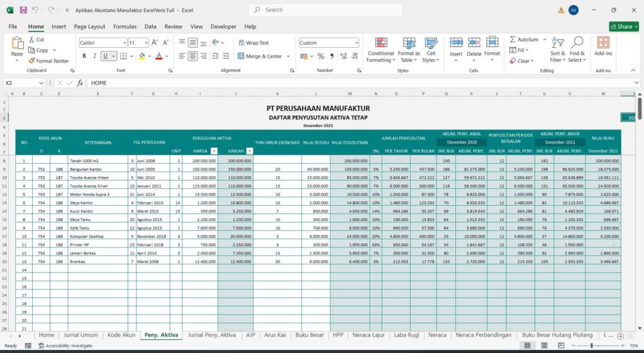
Task: Switch to Buku Besar sheet
Action: point(309,335)
